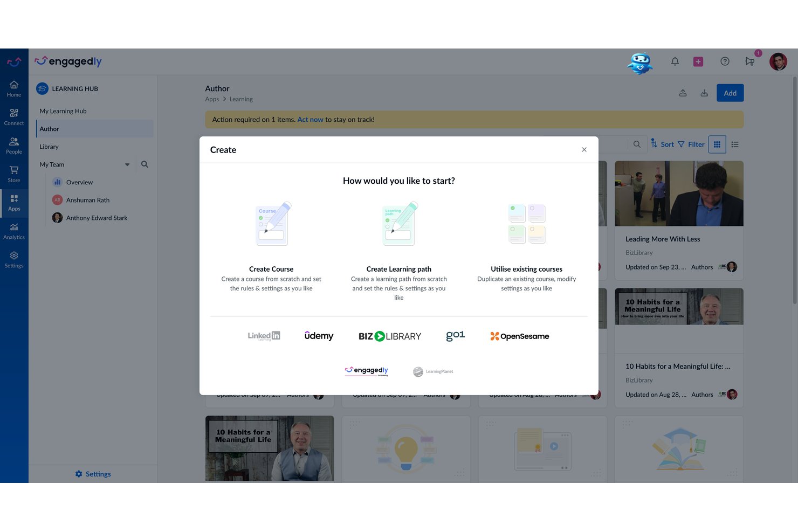Expand the My Team dropdown arrow

(x=127, y=164)
